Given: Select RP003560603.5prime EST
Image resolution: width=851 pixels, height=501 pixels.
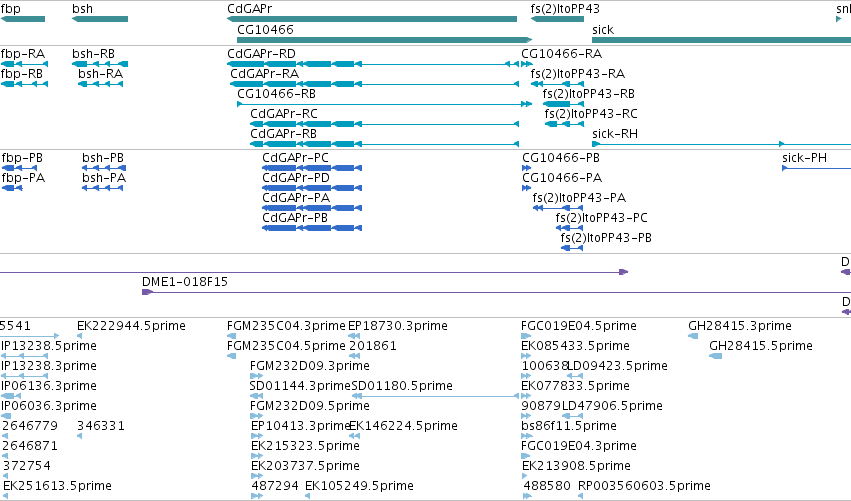Looking at the screenshot, I should coord(644,486).
